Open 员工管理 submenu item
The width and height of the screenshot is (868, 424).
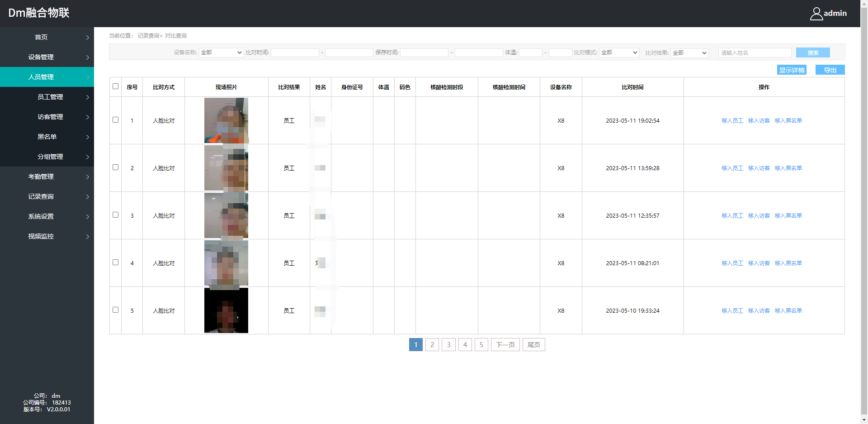50,97
